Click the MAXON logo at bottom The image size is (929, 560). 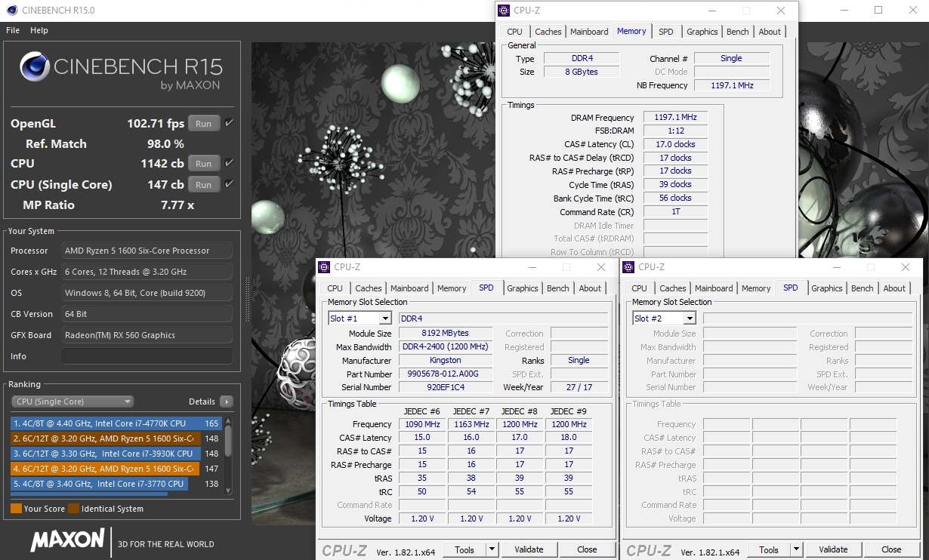[x=67, y=540]
